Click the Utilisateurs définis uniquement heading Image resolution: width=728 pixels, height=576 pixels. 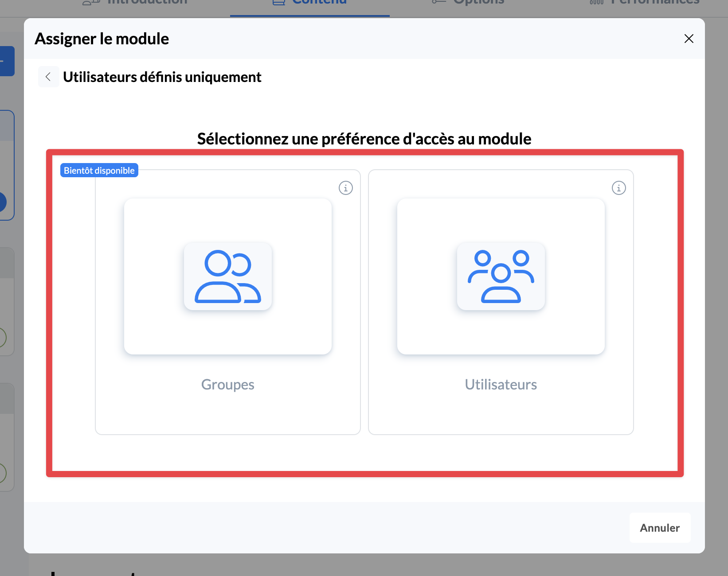pos(162,77)
